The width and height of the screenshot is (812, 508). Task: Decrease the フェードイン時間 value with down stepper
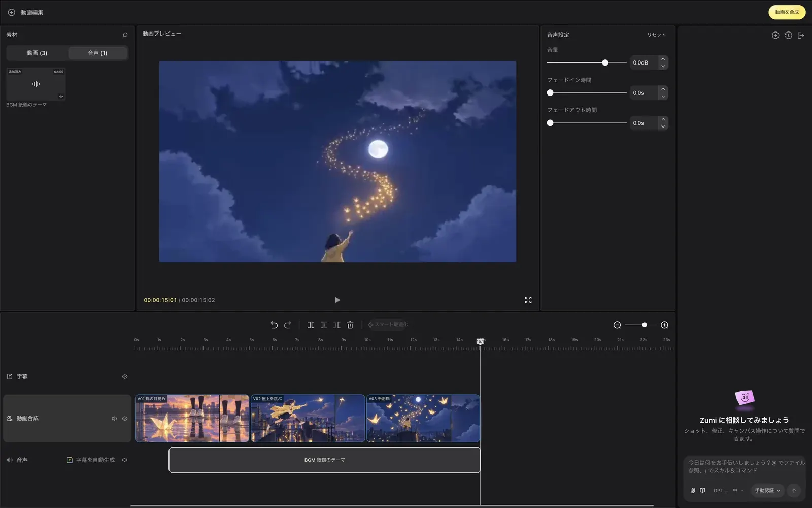tap(663, 96)
